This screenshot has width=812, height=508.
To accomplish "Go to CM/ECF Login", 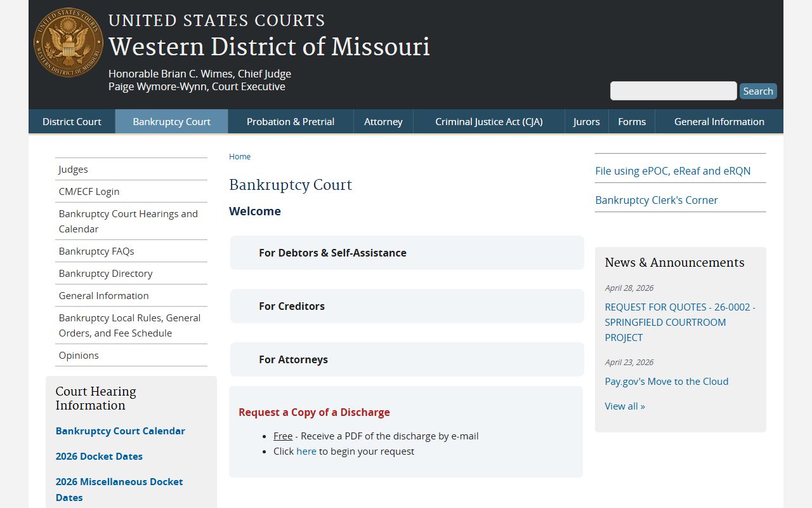I will coord(131,191).
